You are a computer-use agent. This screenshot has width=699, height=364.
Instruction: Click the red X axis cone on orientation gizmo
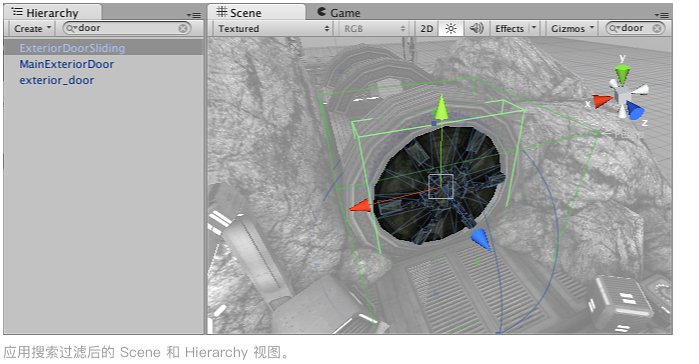(602, 101)
